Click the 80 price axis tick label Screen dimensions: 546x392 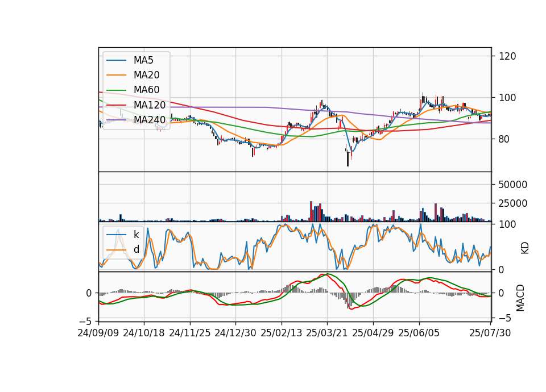pos(504,139)
